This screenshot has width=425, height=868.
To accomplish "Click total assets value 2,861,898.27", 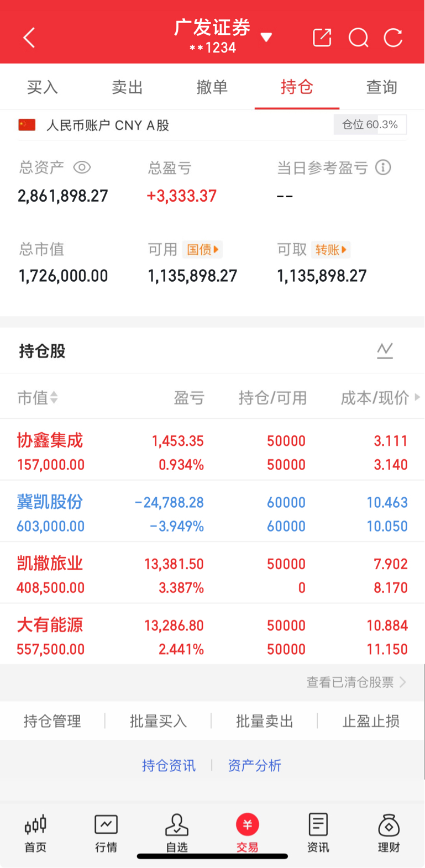I will tap(63, 196).
